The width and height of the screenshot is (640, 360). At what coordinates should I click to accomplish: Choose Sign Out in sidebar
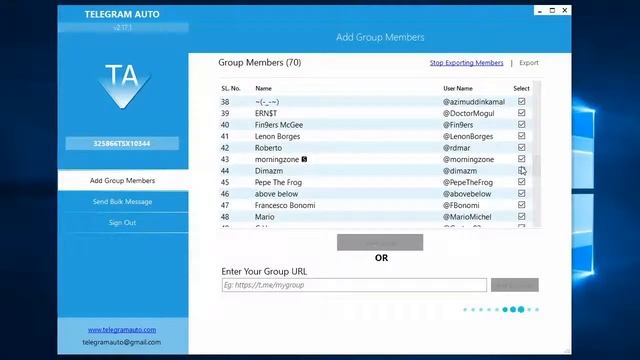[123, 222]
